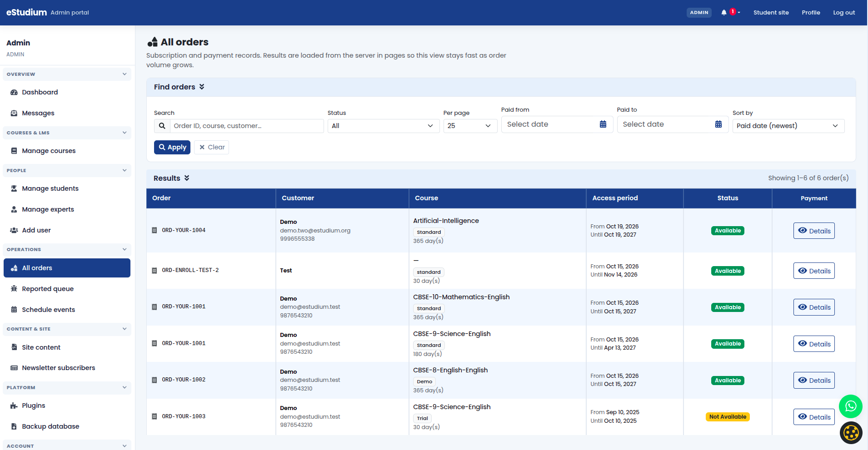View Details for order ORD-YOUR-1003
Viewport: 868px width, 450px height.
pos(814,417)
